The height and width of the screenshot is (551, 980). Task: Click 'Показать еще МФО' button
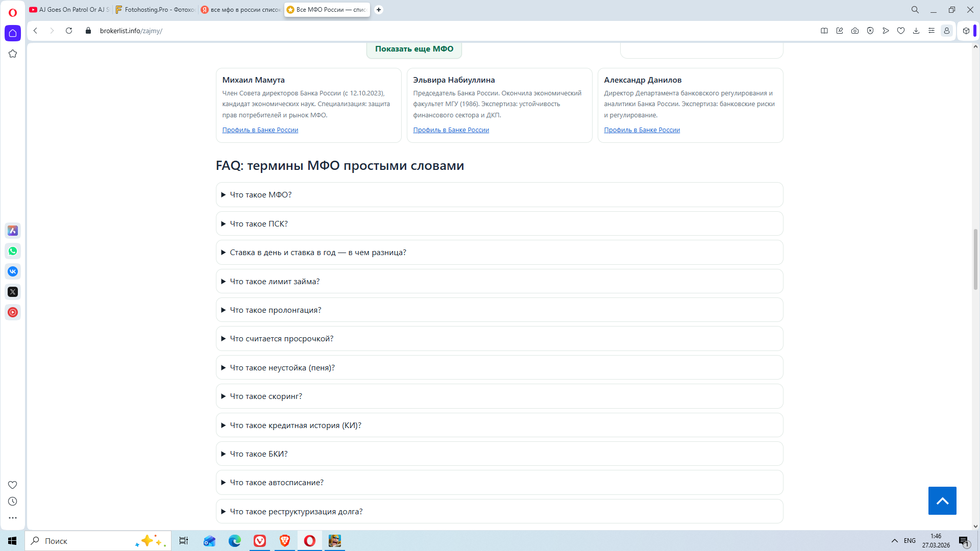click(x=414, y=49)
